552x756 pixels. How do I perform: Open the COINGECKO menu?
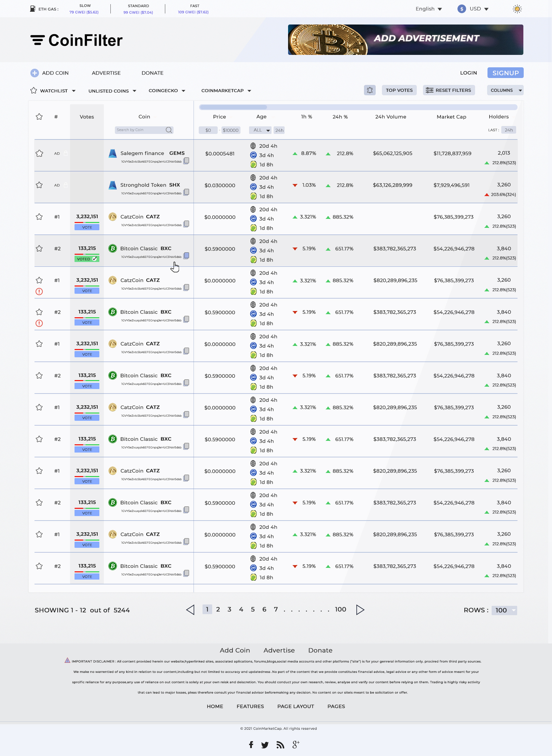pos(167,90)
